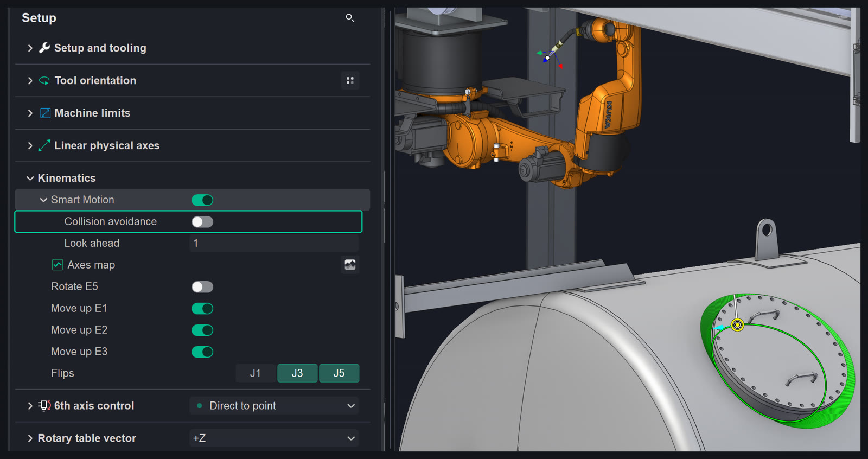Click the Setup panel scrollbar
Image resolution: width=868 pixels, height=459 pixels.
pyautogui.click(x=385, y=207)
